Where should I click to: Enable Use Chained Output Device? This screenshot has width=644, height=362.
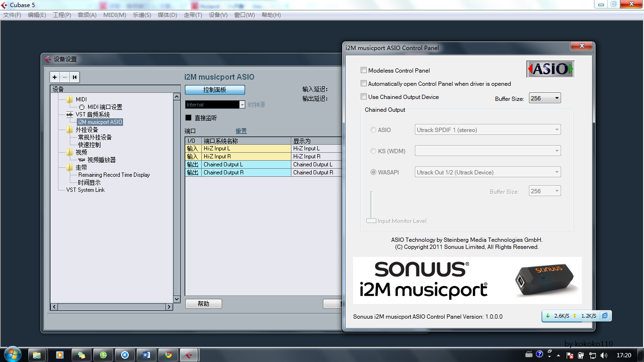[x=363, y=97]
